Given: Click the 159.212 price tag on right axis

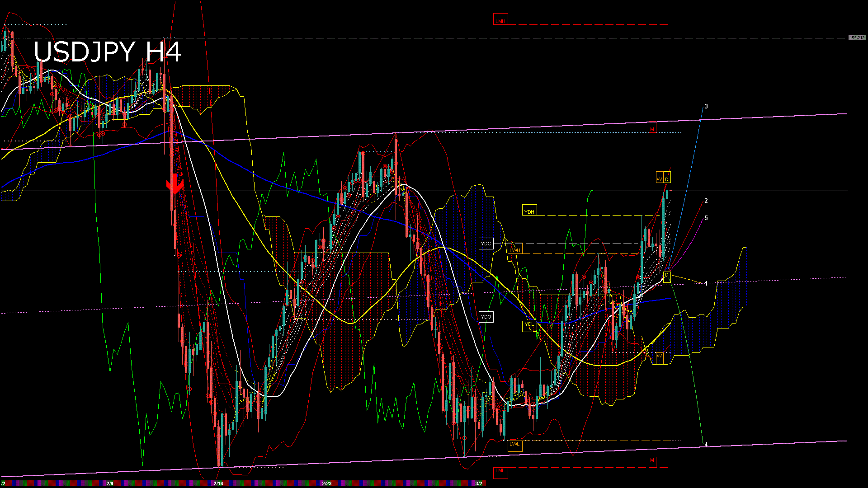Looking at the screenshot, I should 857,38.
